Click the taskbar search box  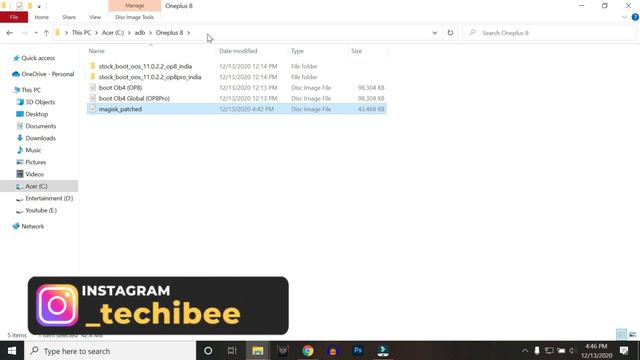(x=110, y=351)
